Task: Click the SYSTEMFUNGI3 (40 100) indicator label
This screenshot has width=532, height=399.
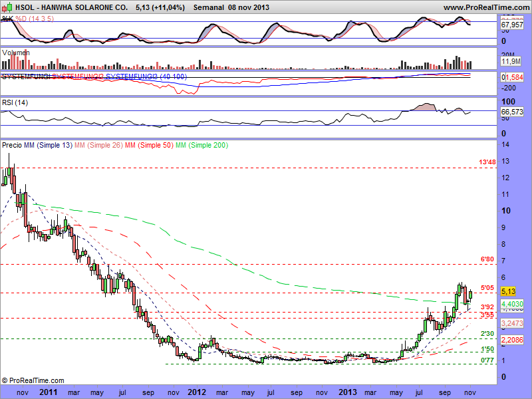Action: [x=146, y=76]
